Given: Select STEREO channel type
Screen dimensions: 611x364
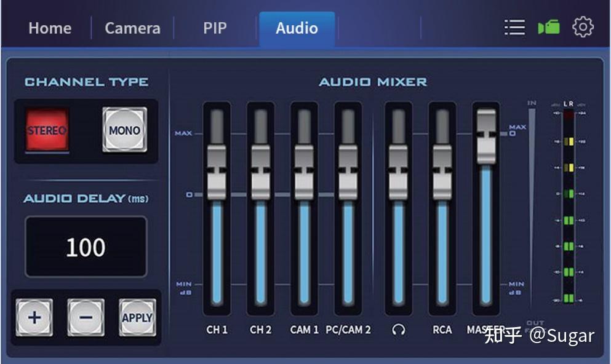Looking at the screenshot, I should [47, 130].
